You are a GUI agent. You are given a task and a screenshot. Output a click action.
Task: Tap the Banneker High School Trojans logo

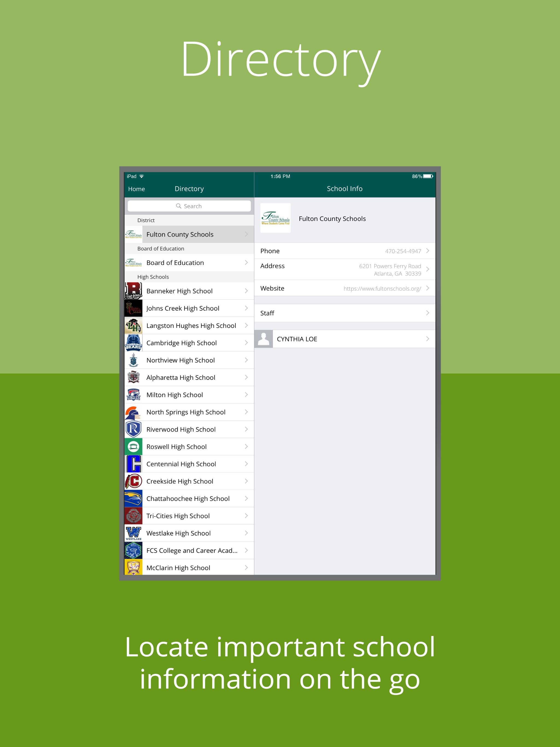133,291
